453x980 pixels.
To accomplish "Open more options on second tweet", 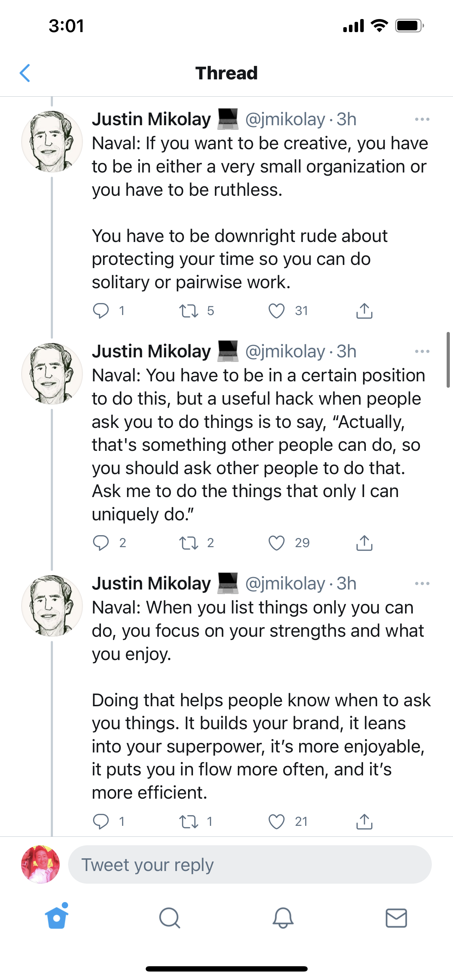I will 422,351.
